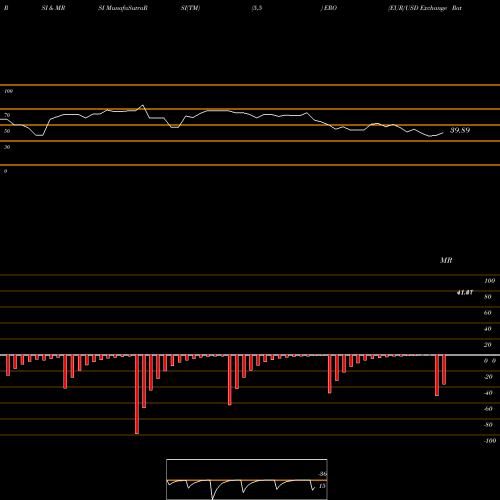This screenshot has width=500, height=500.
Task: Click the -60 label on MR scale
Action: click(488, 409)
